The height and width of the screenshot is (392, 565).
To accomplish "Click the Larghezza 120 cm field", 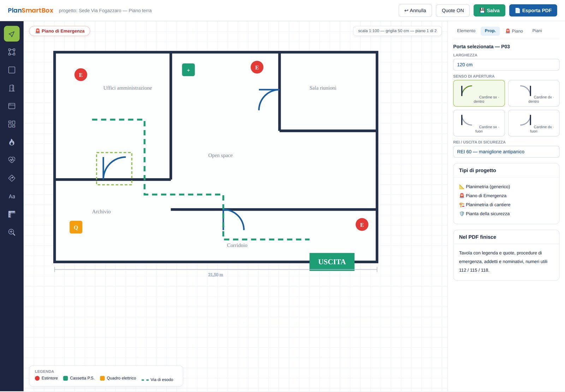I will click(506, 65).
